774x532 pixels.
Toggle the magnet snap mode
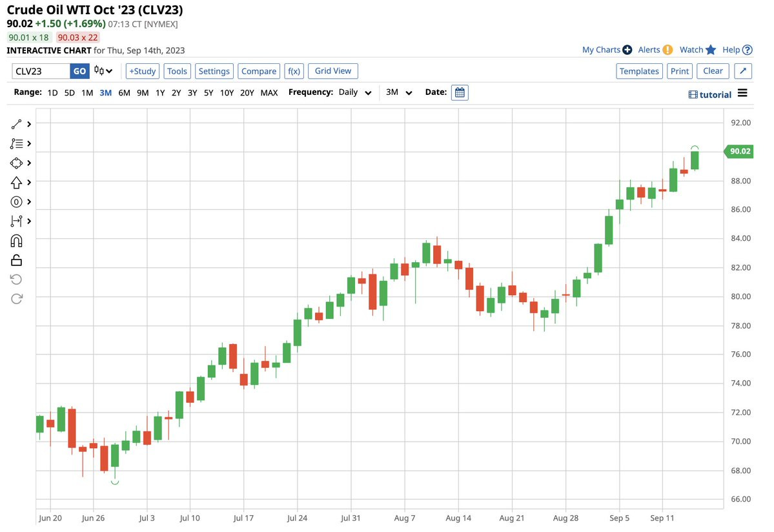[x=17, y=241]
